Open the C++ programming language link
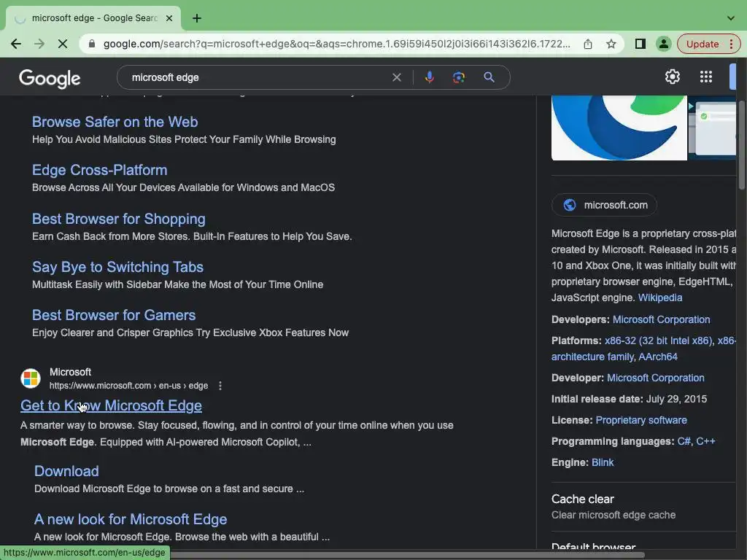Image resolution: width=747 pixels, height=560 pixels. tap(705, 441)
